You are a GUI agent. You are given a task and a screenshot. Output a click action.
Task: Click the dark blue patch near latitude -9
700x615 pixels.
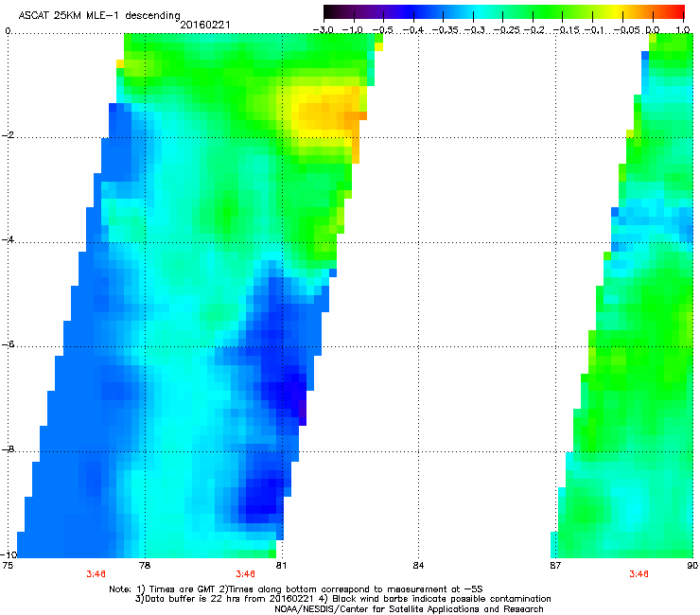[x=261, y=501]
